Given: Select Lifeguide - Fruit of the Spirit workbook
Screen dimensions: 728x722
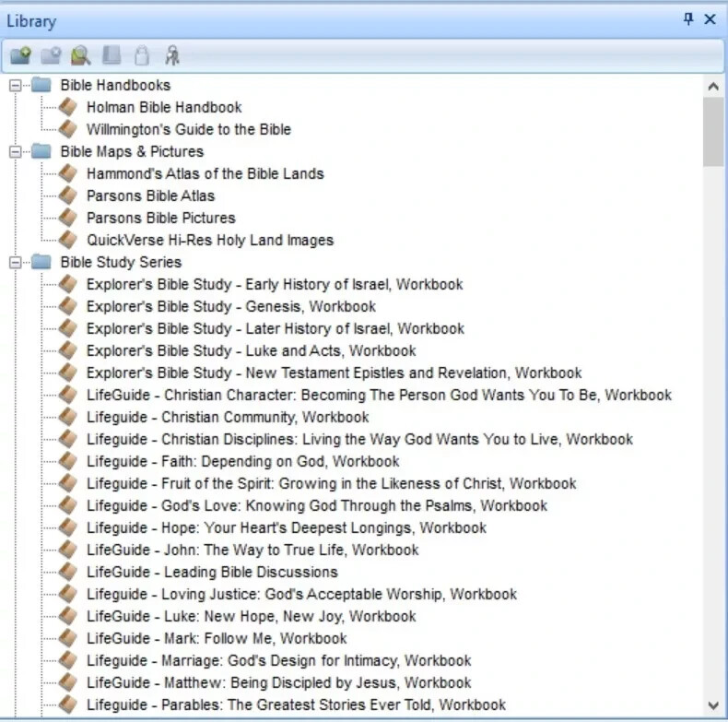Looking at the screenshot, I should click(x=331, y=484).
